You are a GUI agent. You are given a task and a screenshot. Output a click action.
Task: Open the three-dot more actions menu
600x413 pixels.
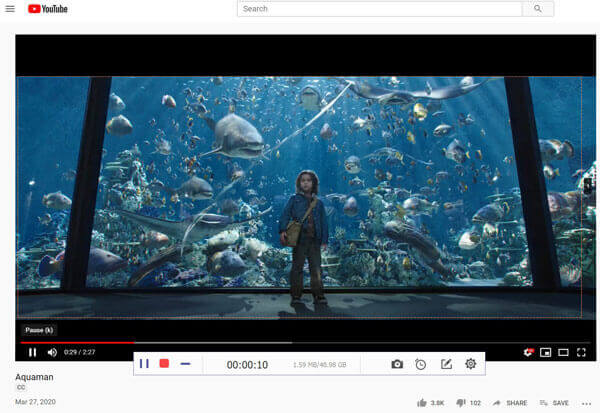pyautogui.click(x=586, y=403)
